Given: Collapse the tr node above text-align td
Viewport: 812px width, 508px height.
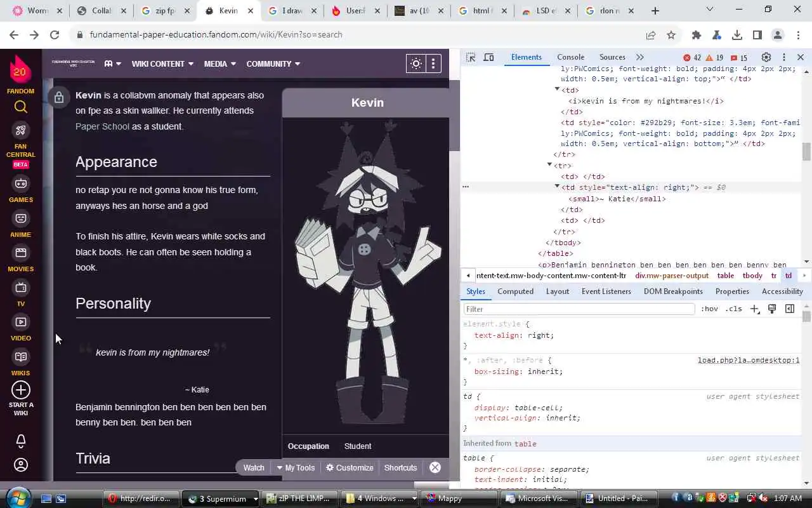Looking at the screenshot, I should point(549,164).
